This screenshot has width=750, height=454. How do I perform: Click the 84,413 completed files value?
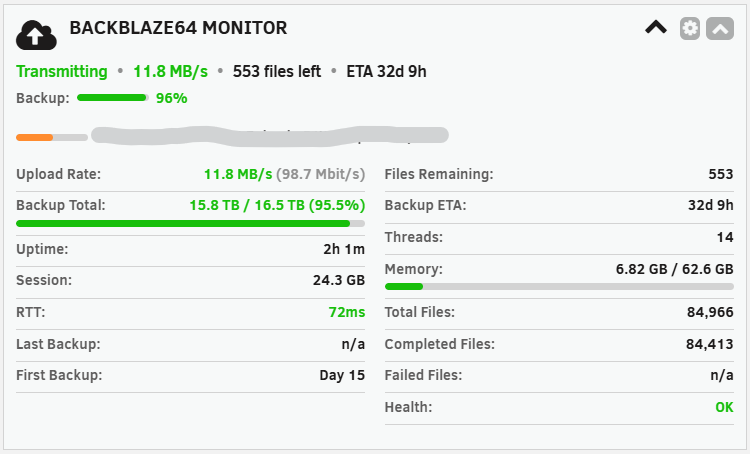pos(710,344)
